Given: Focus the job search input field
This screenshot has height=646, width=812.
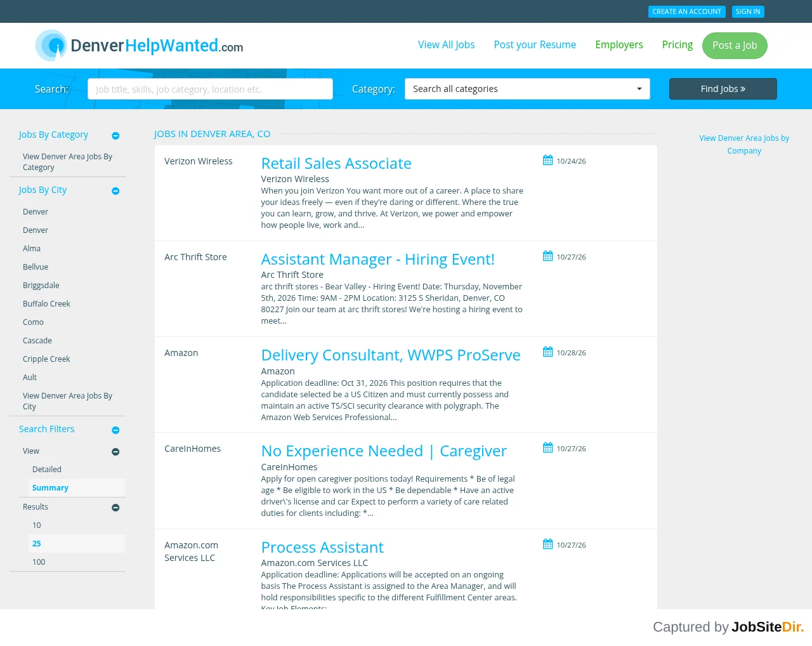Looking at the screenshot, I should pyautogui.click(x=210, y=89).
